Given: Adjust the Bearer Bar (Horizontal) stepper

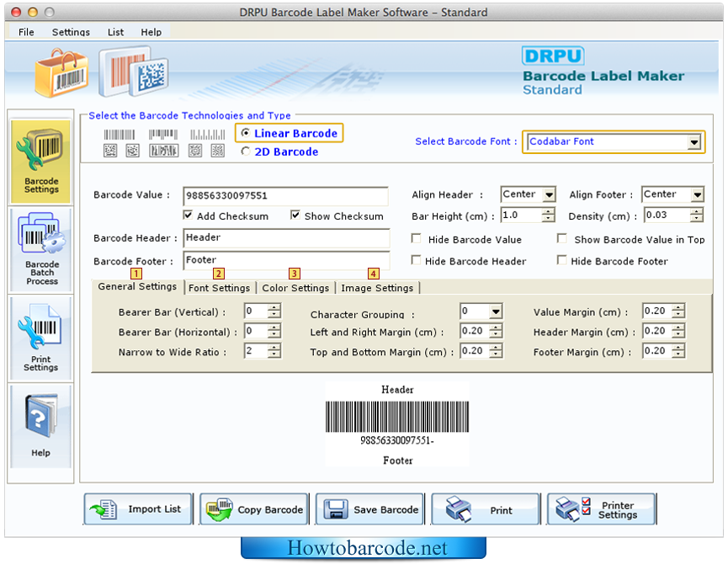Looking at the screenshot, I should 274,331.
